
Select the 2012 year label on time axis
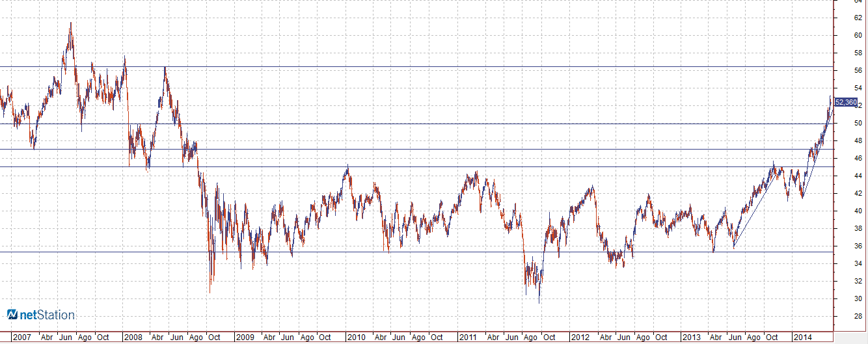[x=579, y=337]
